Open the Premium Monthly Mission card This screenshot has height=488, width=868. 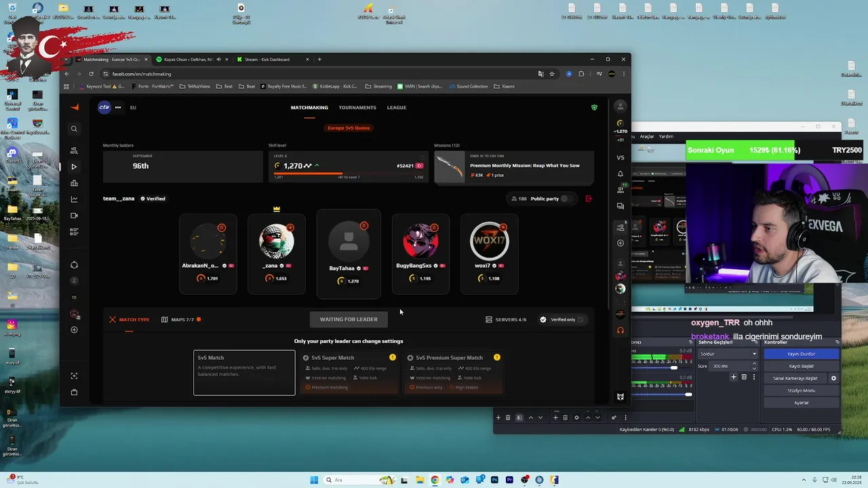[514, 167]
